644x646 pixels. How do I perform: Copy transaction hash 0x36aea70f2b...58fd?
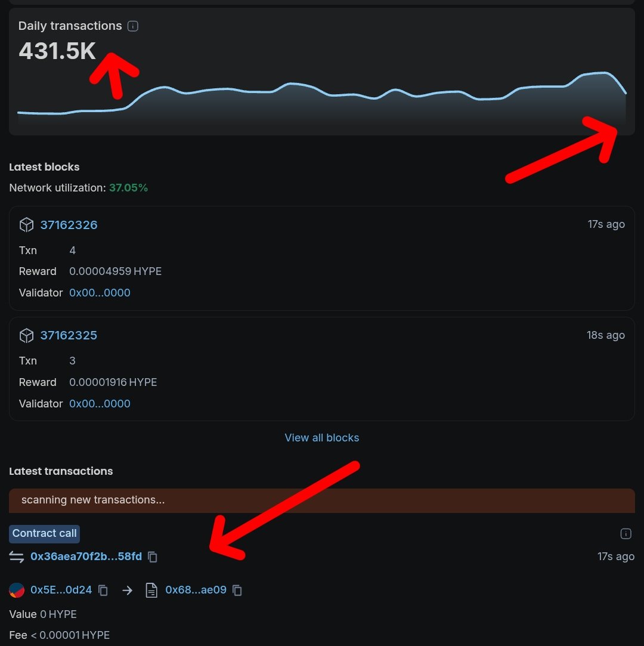click(x=153, y=557)
